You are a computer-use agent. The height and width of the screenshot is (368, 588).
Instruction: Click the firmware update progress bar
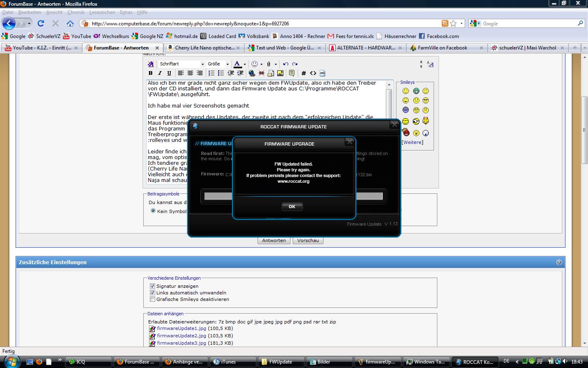click(x=293, y=196)
